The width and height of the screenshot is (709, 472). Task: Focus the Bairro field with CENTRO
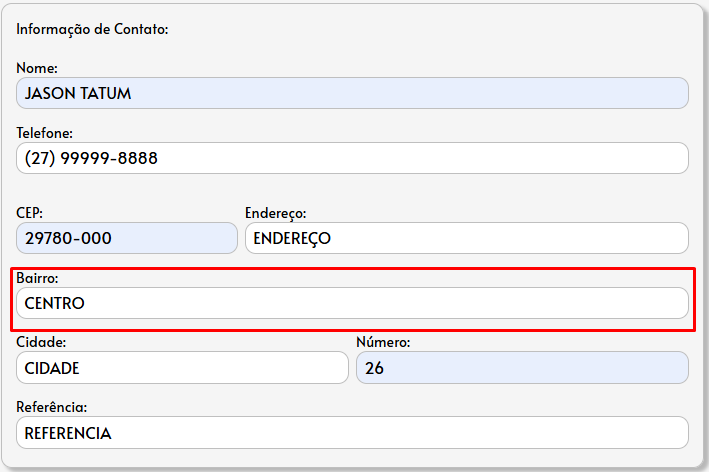point(352,303)
